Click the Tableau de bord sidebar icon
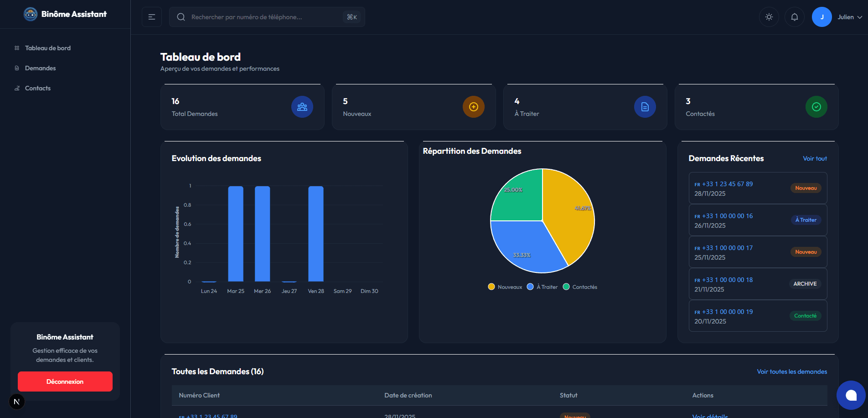This screenshot has height=418, width=868. (16, 47)
